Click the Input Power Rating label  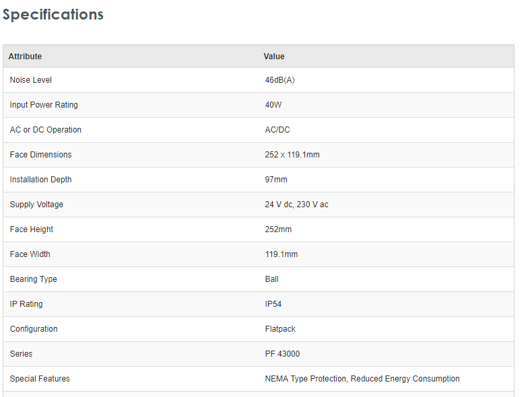pyautogui.click(x=44, y=105)
